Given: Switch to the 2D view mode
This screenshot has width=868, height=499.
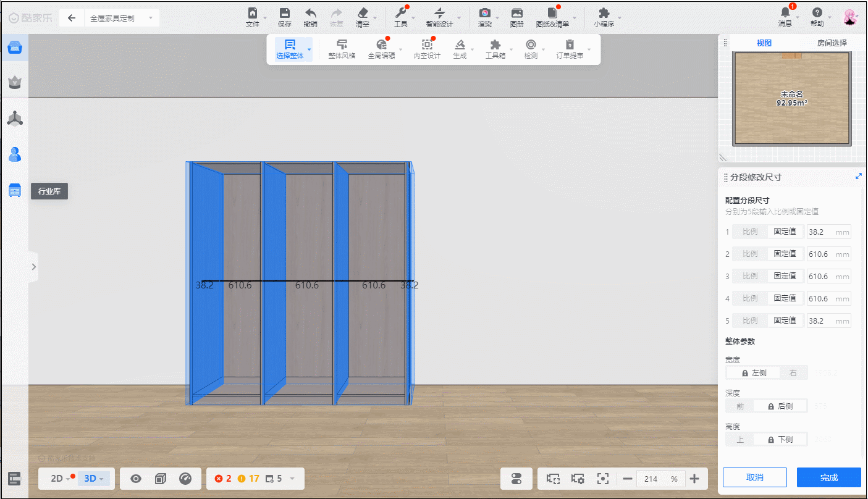Looking at the screenshot, I should click(x=57, y=479).
